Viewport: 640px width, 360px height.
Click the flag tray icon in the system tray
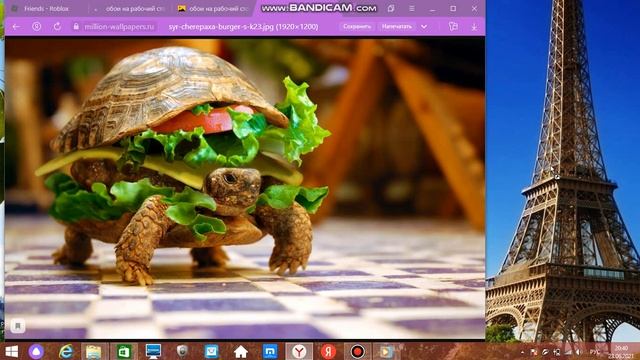pyautogui.click(x=533, y=352)
